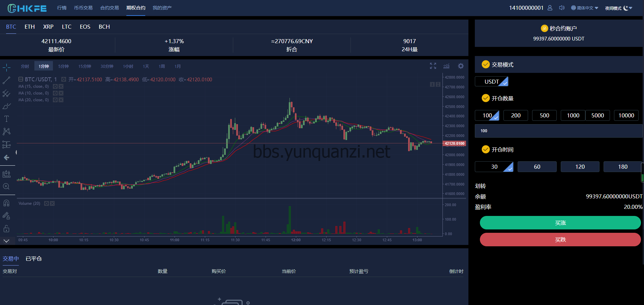Choose 60 seconds open time

537,167
